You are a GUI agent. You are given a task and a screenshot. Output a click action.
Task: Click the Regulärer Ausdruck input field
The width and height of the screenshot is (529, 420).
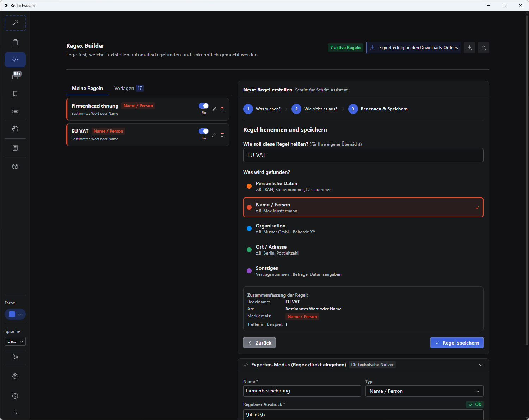[363, 414]
